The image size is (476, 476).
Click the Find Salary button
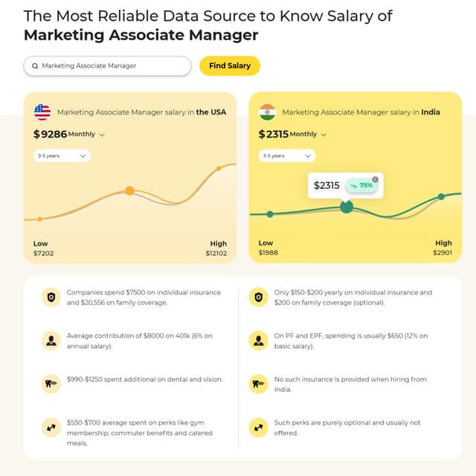point(230,66)
